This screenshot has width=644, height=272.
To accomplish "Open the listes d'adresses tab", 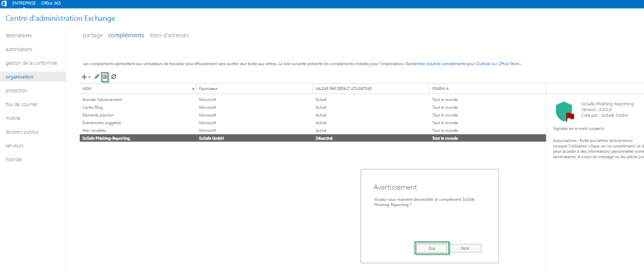I will 169,35.
